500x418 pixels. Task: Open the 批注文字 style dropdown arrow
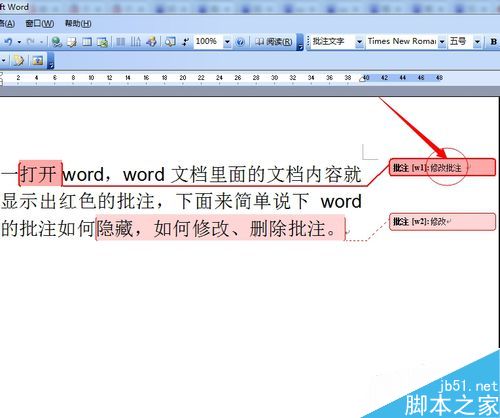(x=359, y=42)
